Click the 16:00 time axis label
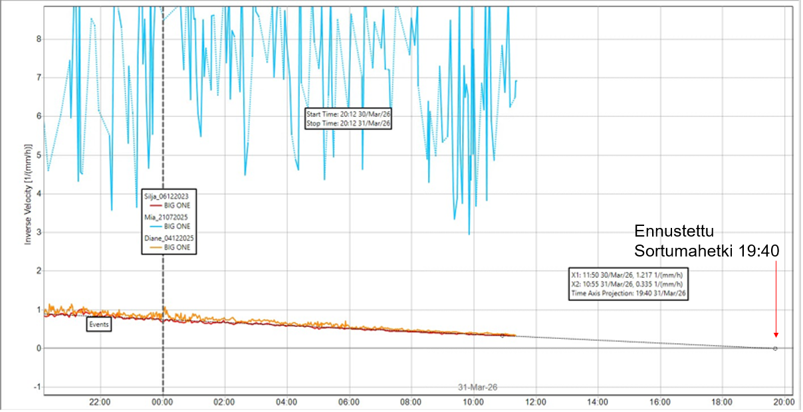 (x=661, y=401)
